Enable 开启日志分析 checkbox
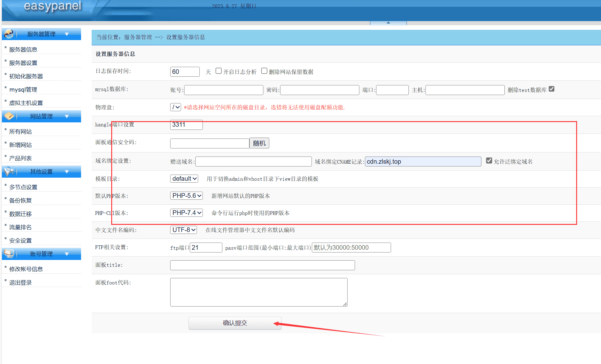Viewport: 601px width, 364px height. (219, 71)
